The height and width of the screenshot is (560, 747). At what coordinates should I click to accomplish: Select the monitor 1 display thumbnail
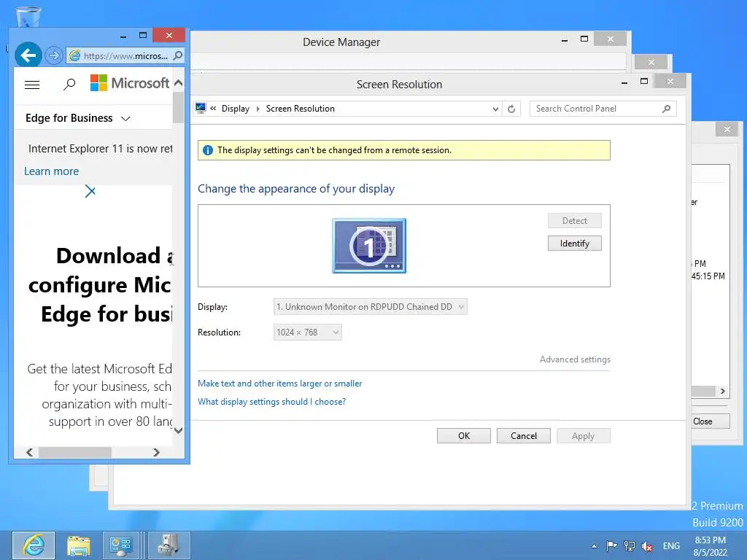click(x=368, y=246)
